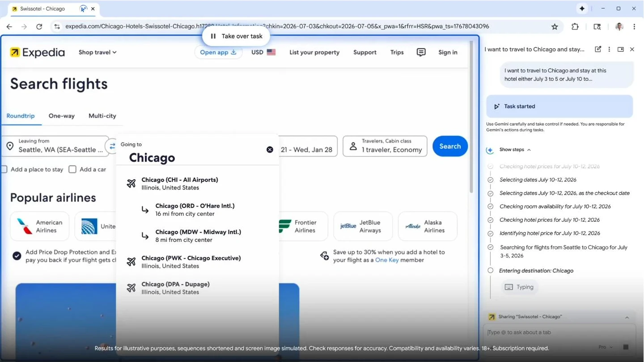This screenshot has width=644, height=362.
Task: Click the profile avatar in the toolbar
Action: [x=619, y=26]
